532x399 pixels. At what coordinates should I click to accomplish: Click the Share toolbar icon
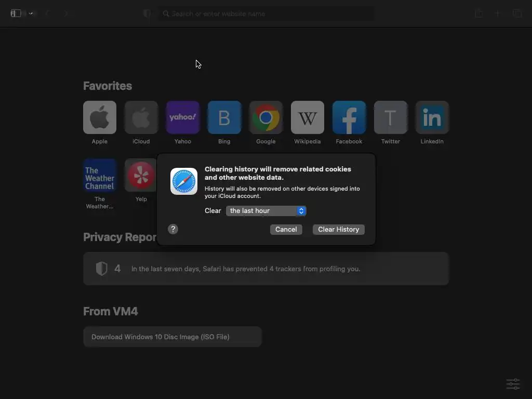pyautogui.click(x=478, y=13)
